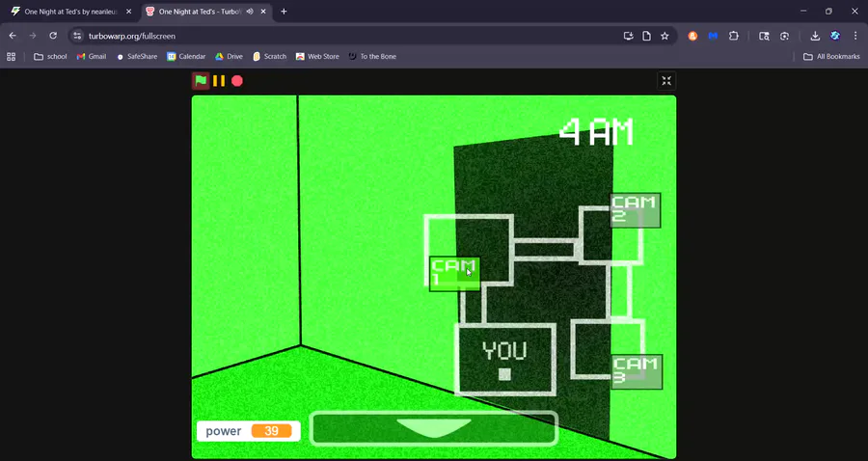Screen dimensions: 868x461
Task: Pause the project with the yellow pause icon
Action: [x=219, y=81]
